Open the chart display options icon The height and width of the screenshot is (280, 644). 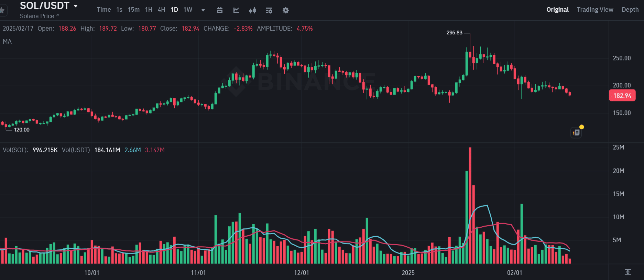tap(269, 10)
